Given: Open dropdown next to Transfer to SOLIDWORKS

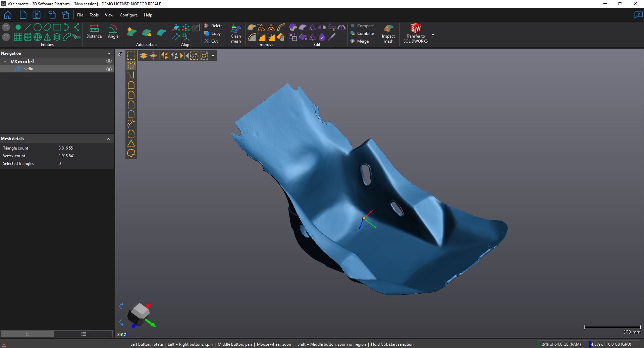Looking at the screenshot, I should tap(433, 35).
